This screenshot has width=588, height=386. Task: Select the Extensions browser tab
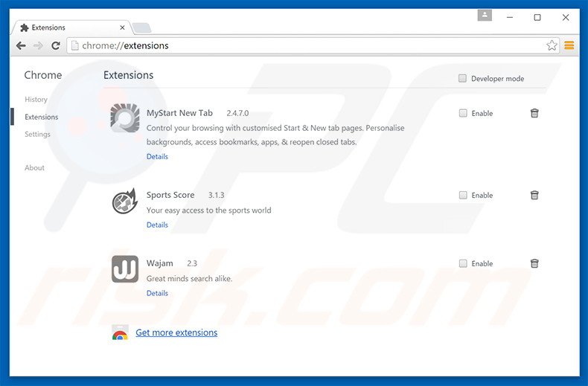coord(71,28)
